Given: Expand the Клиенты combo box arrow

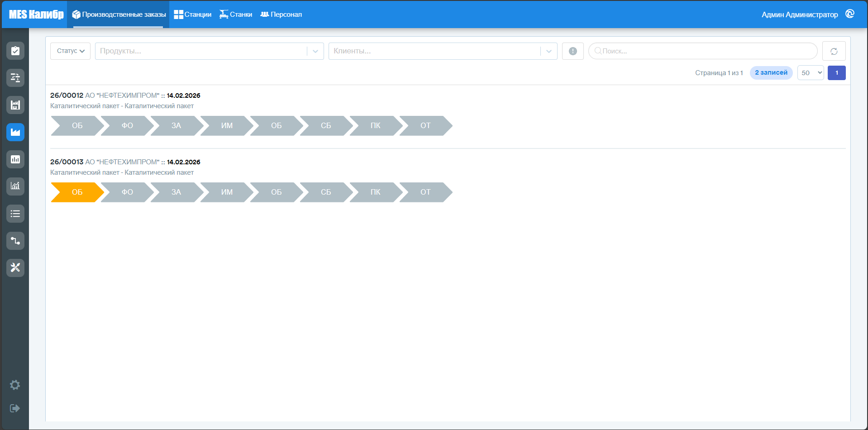Looking at the screenshot, I should tap(549, 51).
